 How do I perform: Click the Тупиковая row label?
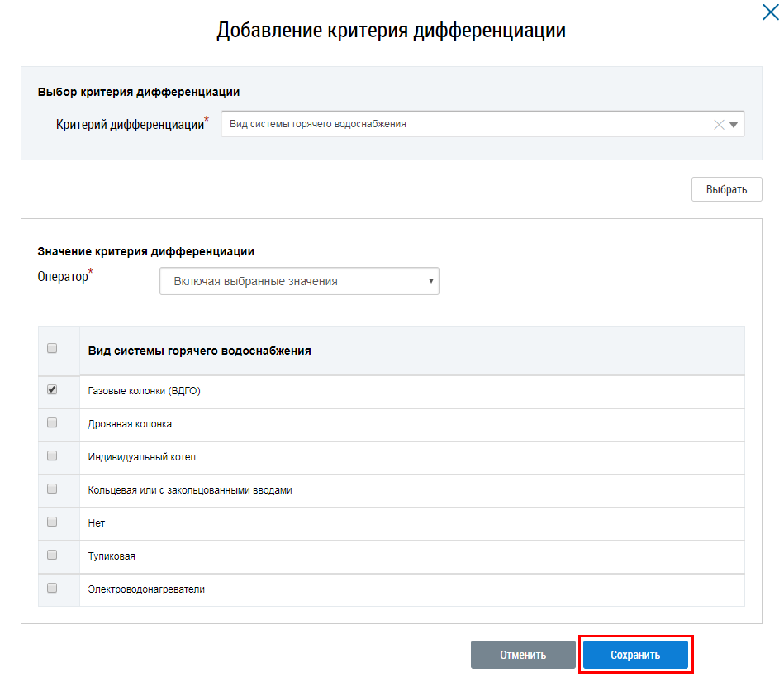[112, 556]
